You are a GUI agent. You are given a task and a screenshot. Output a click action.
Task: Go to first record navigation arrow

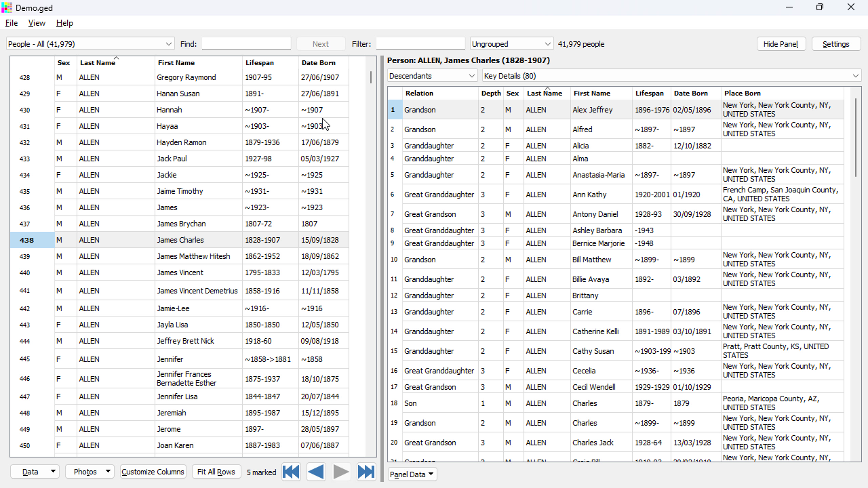click(291, 472)
